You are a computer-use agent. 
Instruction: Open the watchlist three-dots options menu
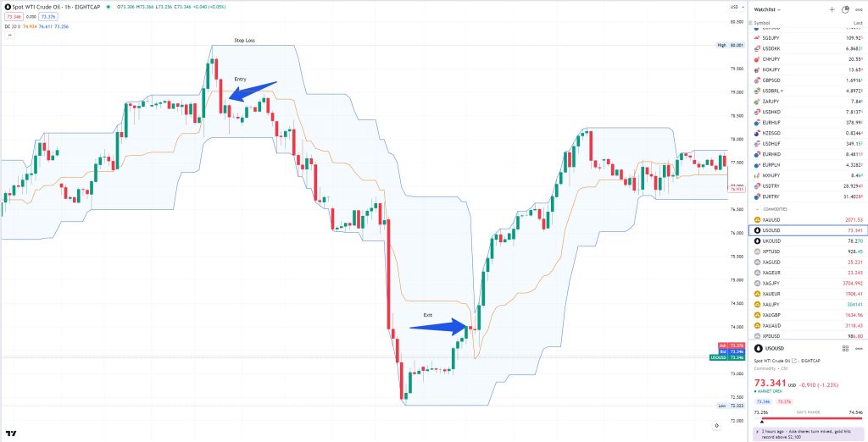tap(859, 9)
